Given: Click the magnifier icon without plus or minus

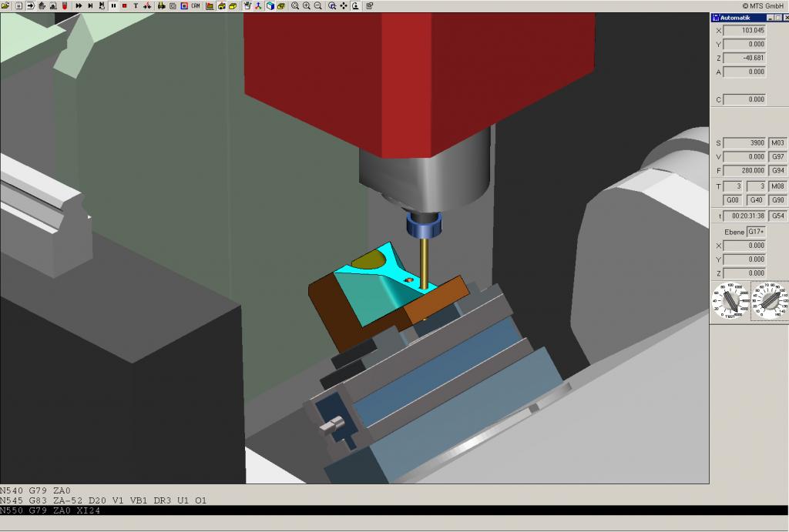Looking at the screenshot, I should 295,6.
